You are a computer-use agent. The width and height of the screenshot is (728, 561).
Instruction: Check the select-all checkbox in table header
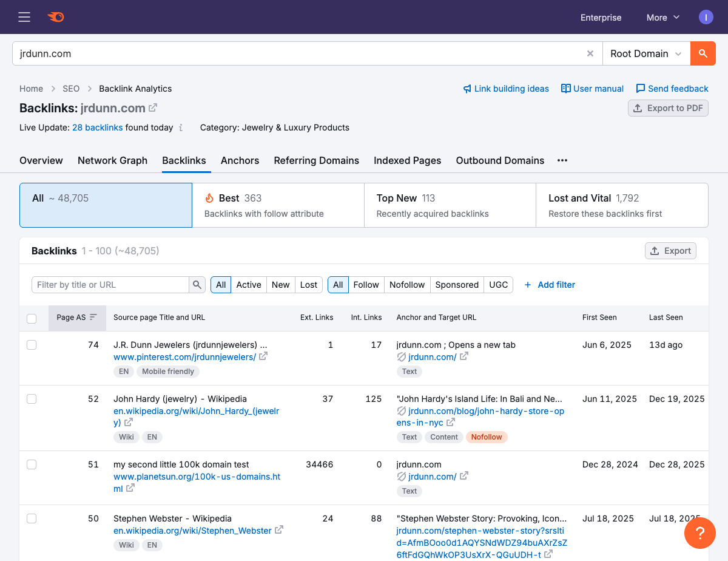pyautogui.click(x=32, y=318)
